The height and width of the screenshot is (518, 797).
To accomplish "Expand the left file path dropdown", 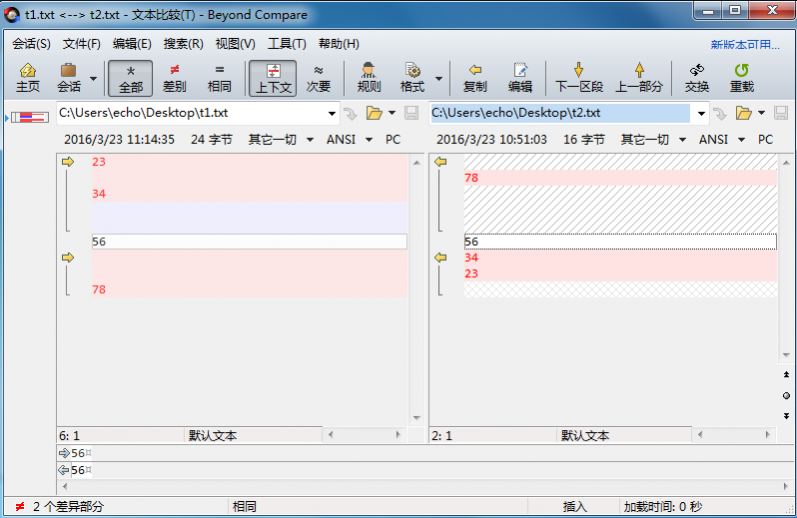I will (x=332, y=114).
